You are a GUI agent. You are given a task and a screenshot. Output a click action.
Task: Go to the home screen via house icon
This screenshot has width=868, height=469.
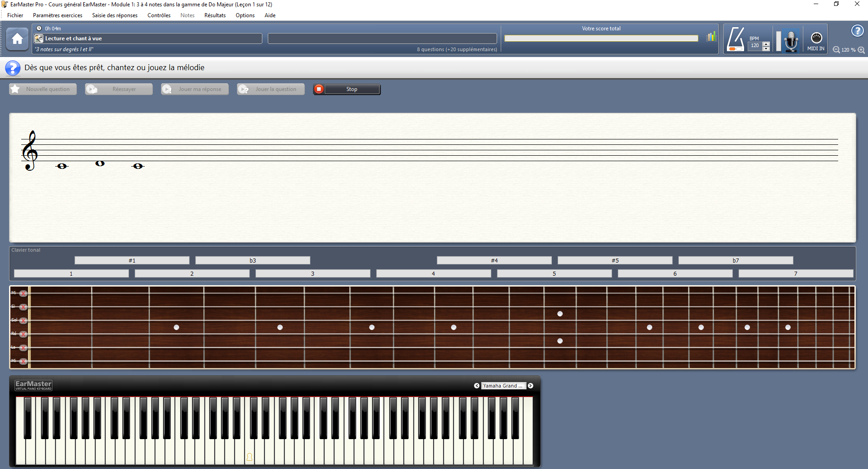18,39
